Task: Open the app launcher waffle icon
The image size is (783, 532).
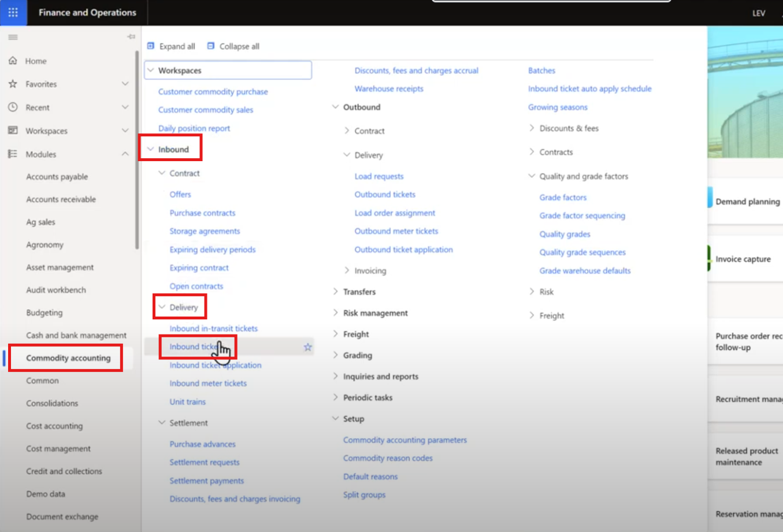Action: tap(13, 12)
